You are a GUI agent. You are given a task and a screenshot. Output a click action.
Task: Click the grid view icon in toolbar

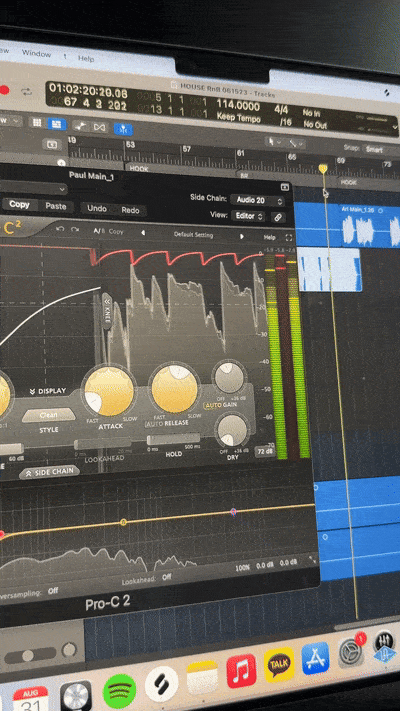(37, 122)
